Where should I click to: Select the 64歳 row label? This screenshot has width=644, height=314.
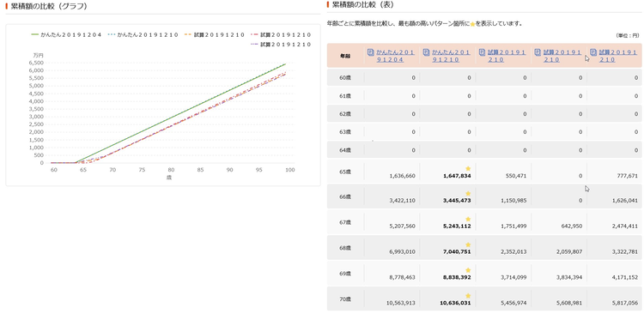pyautogui.click(x=346, y=150)
